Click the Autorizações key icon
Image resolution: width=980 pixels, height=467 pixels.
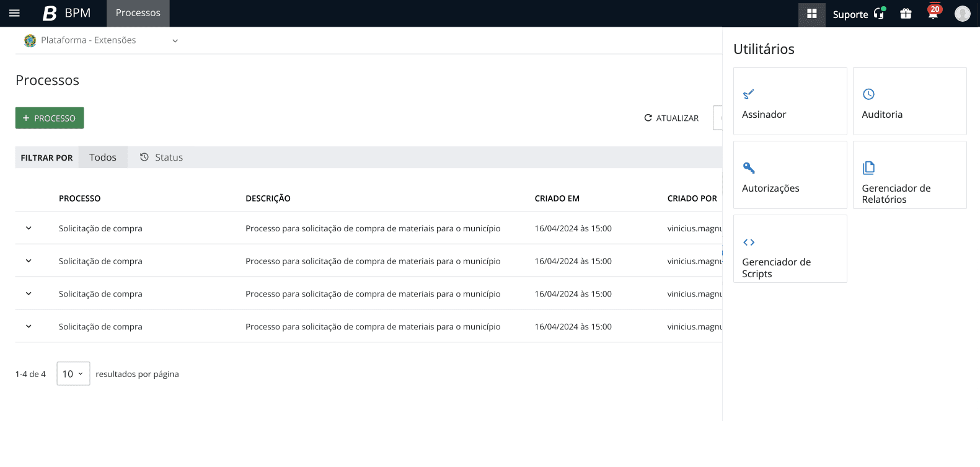tap(748, 168)
